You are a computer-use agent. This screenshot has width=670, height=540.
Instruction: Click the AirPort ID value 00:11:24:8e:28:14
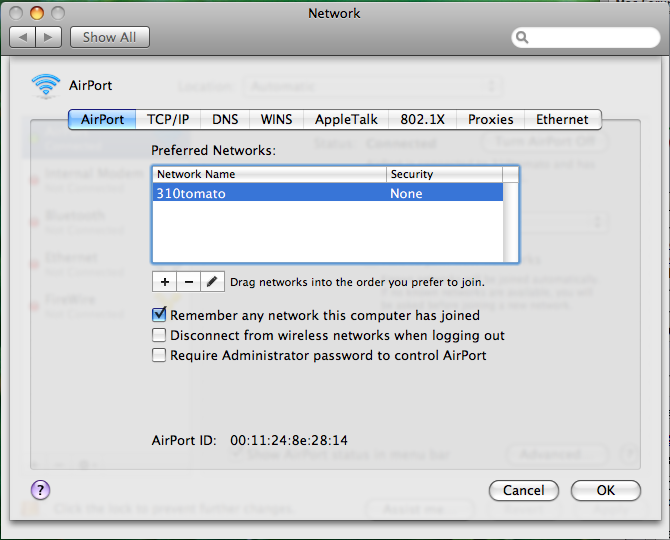289,440
